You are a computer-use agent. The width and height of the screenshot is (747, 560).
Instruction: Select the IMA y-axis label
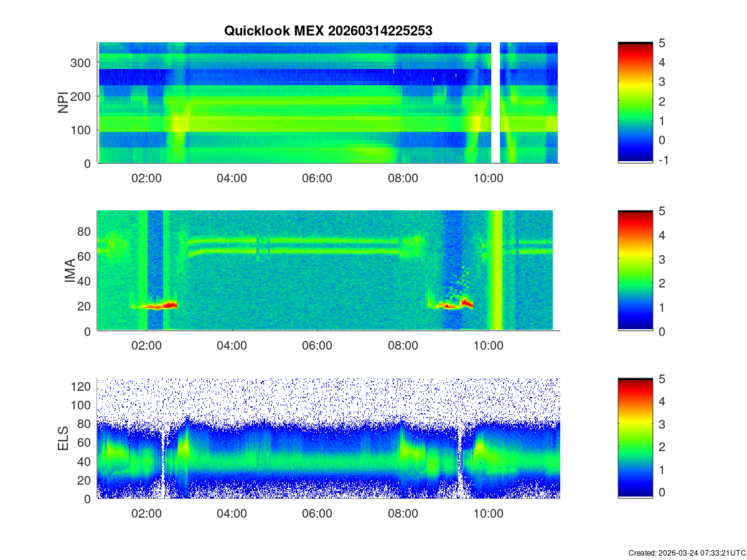(x=70, y=271)
